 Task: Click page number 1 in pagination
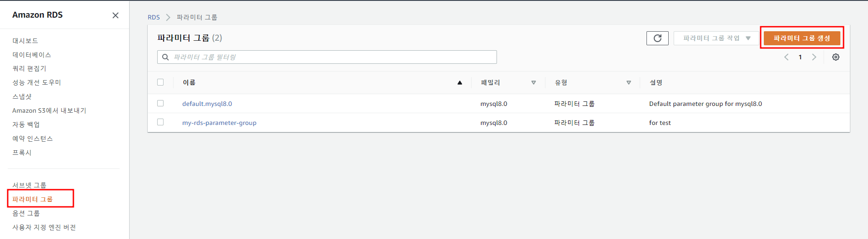800,57
